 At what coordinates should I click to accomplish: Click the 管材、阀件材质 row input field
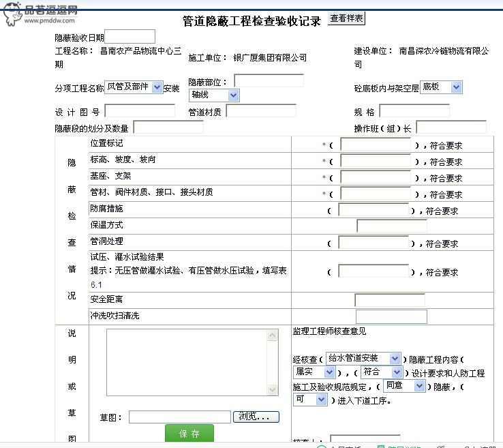[x=376, y=193]
